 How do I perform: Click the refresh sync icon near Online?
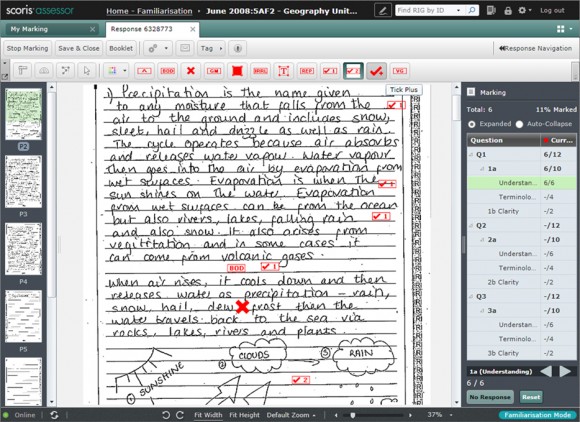(x=54, y=415)
